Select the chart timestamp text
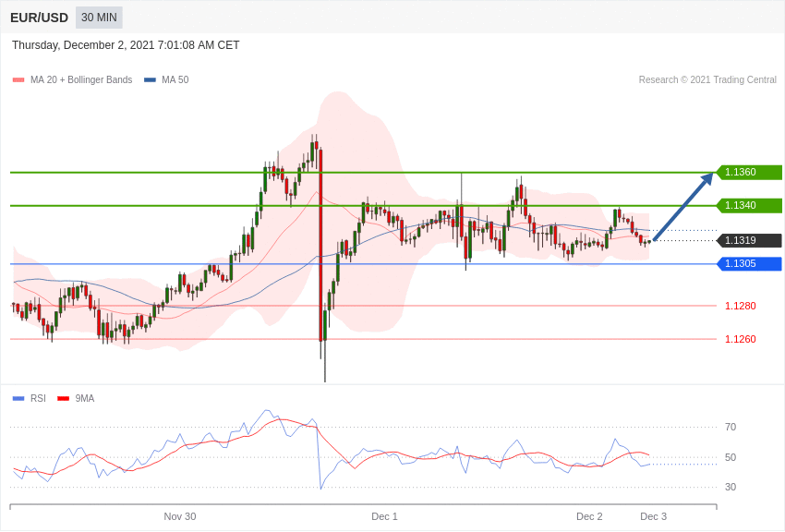This screenshot has height=532, width=785. [126, 45]
